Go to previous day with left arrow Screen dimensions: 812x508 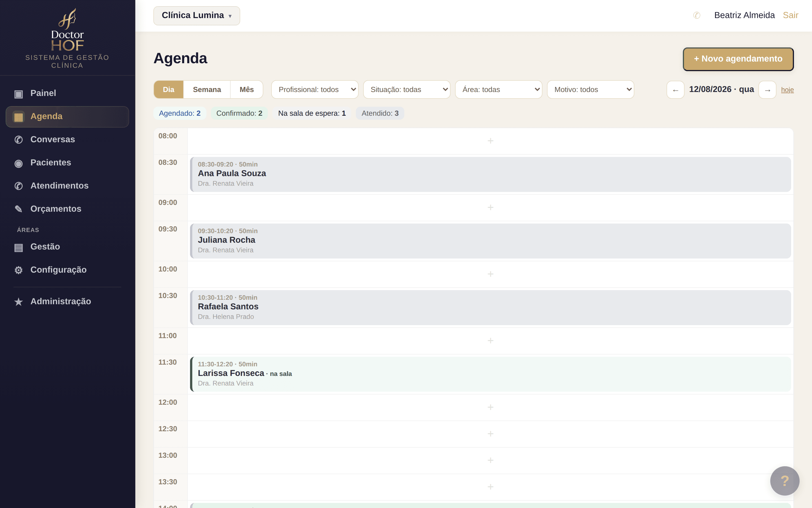[x=675, y=90]
